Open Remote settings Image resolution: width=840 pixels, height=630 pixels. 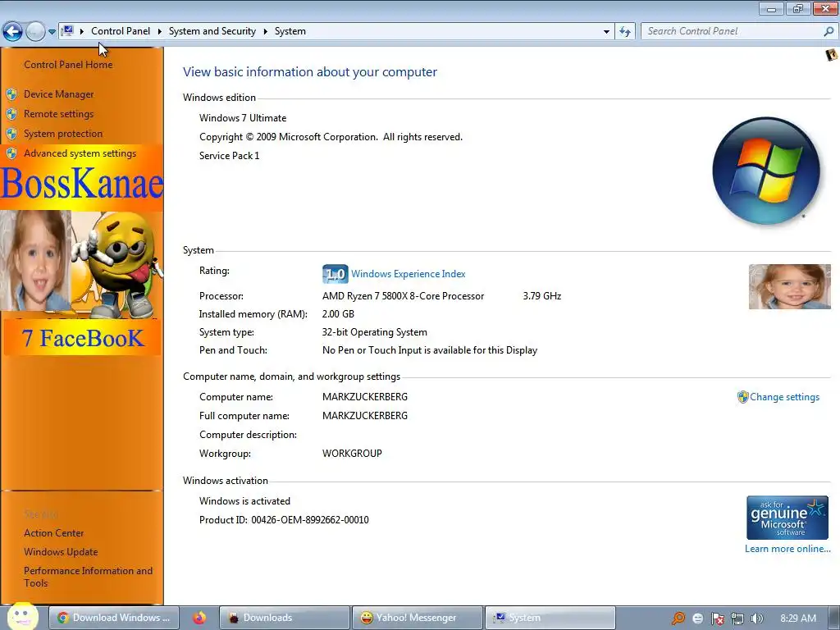pos(58,113)
